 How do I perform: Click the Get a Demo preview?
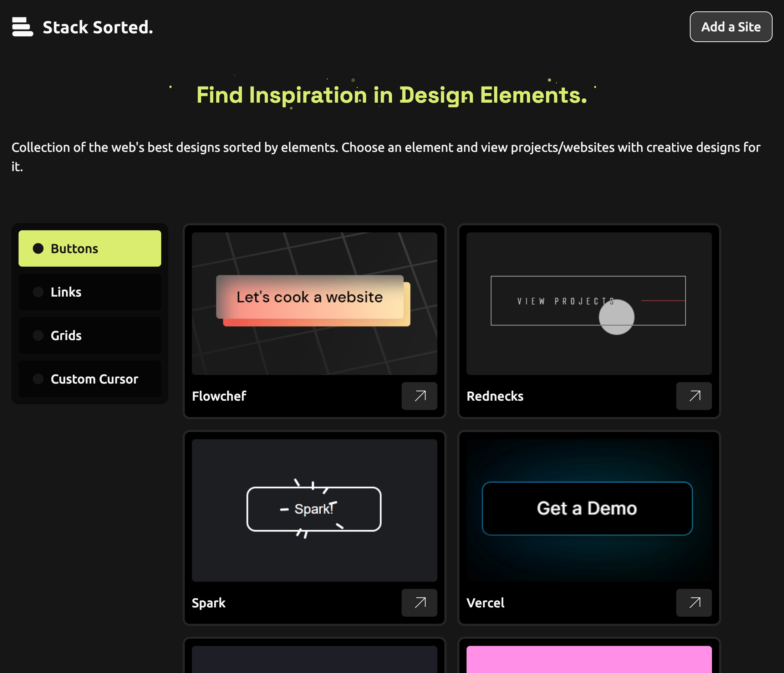point(589,510)
